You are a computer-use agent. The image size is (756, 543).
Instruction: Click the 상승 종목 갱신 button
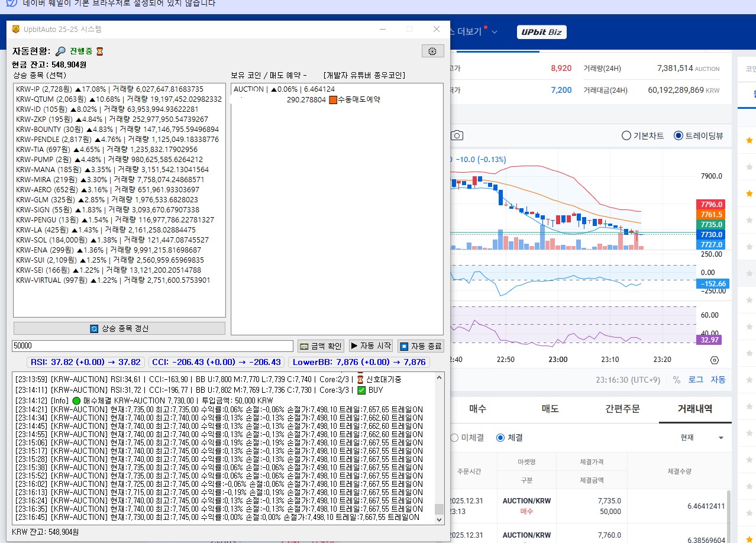pos(119,328)
